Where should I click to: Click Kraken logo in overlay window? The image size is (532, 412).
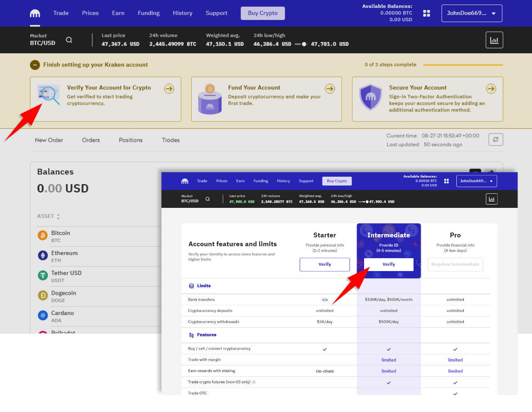185,181
